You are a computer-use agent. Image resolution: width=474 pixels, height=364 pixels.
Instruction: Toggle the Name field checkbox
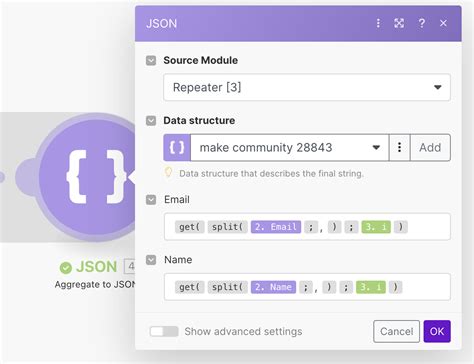point(151,260)
